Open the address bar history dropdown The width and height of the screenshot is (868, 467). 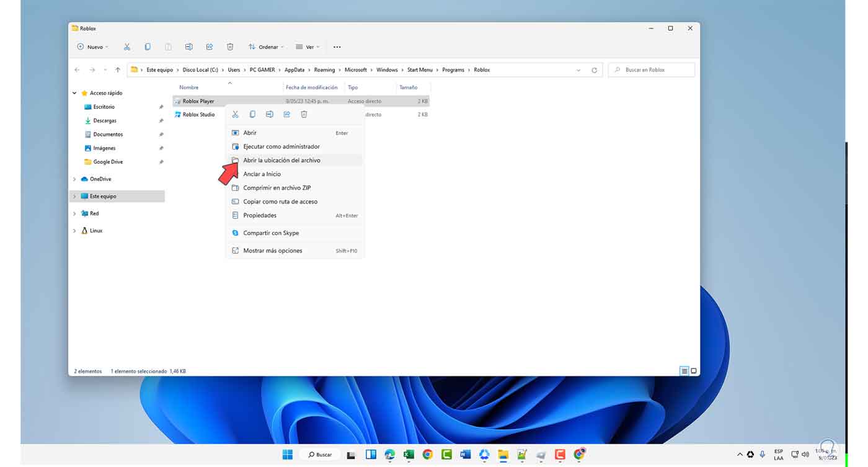coord(578,70)
